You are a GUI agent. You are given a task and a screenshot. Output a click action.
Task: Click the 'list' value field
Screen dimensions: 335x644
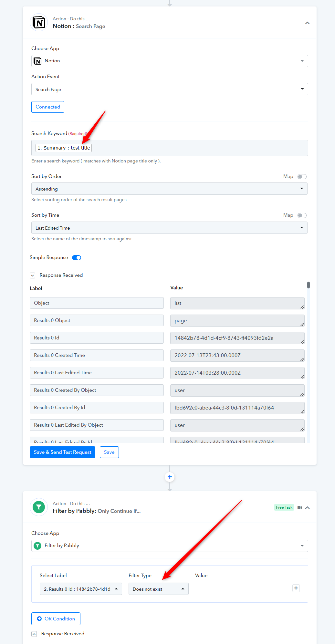pyautogui.click(x=237, y=303)
